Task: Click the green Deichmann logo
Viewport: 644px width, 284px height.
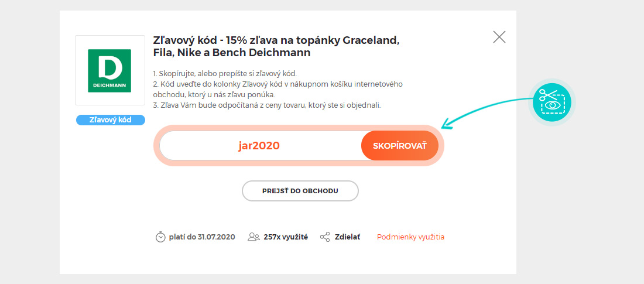Action: (109, 71)
